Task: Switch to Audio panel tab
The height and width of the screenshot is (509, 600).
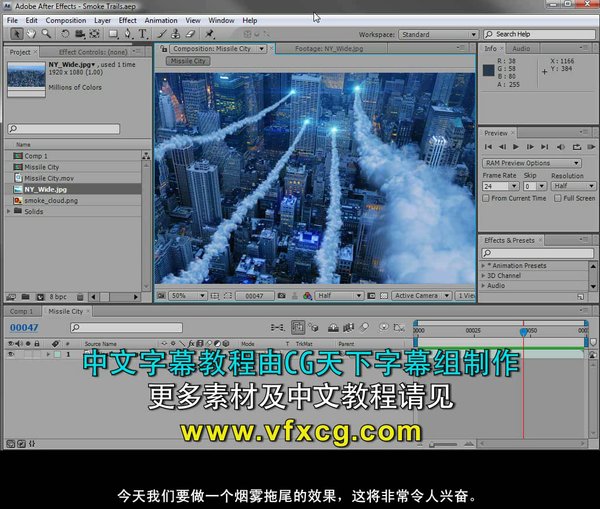Action: 521,49
